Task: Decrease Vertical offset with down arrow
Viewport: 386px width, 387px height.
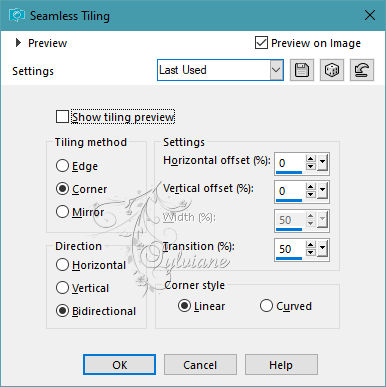Action: pyautogui.click(x=311, y=194)
